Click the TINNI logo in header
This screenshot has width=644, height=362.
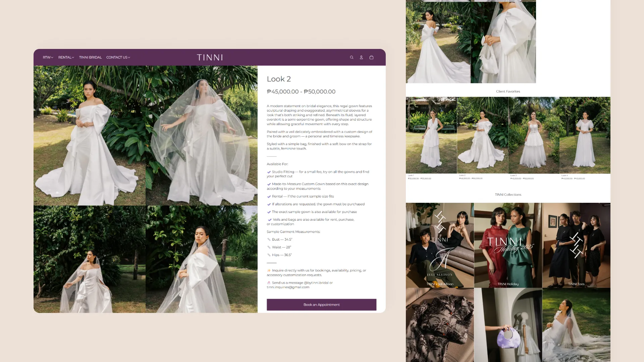click(x=210, y=57)
